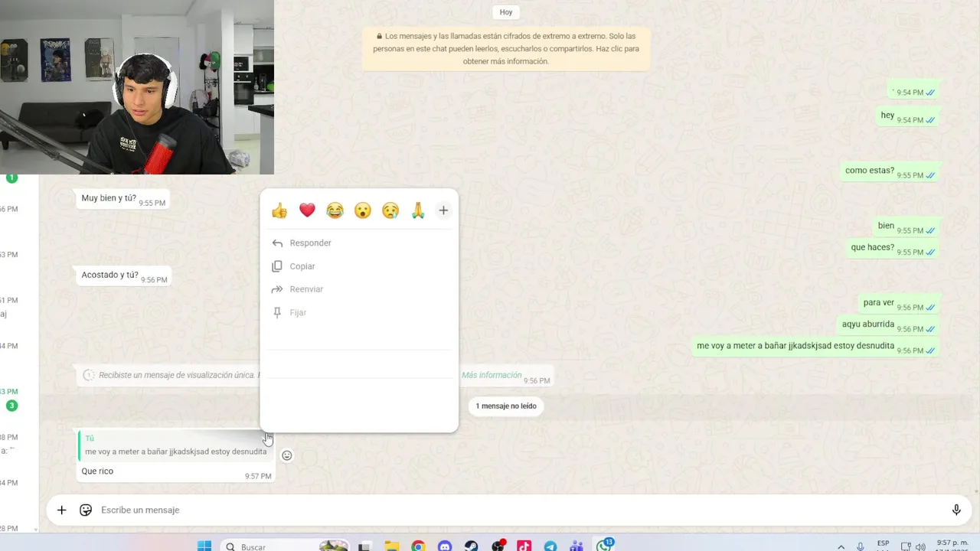Open Discord from the taskbar
This screenshot has height=551, width=980.
coord(445,546)
